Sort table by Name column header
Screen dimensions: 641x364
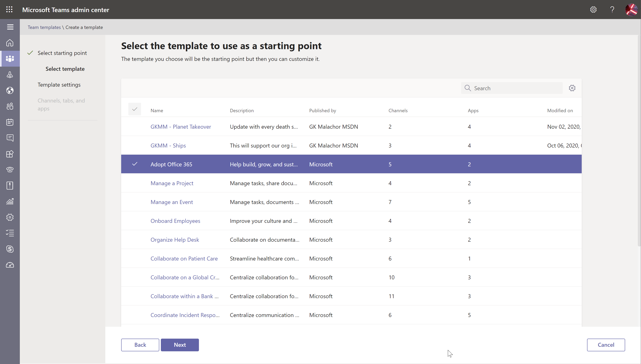point(157,110)
